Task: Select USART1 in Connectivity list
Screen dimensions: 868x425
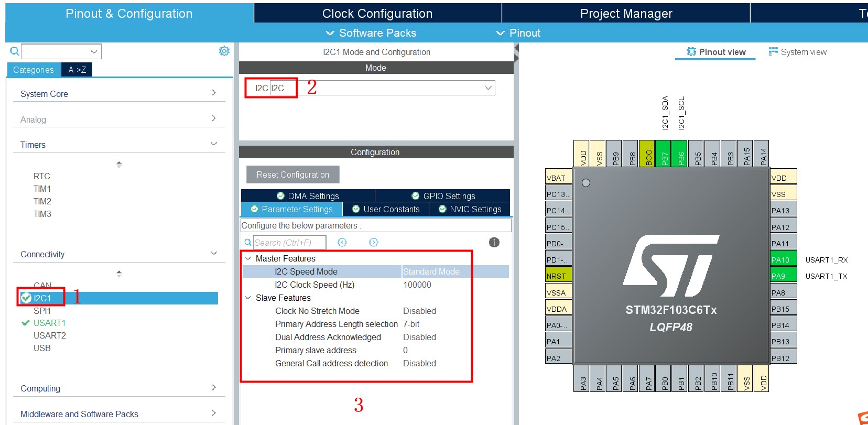Action: click(49, 323)
